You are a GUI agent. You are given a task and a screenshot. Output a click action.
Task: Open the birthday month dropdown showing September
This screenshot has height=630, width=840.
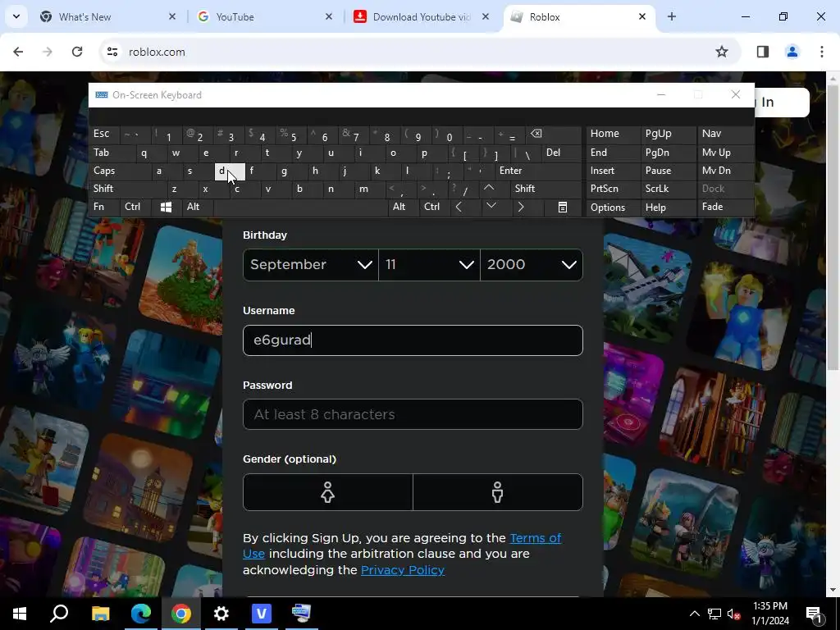[x=311, y=265]
